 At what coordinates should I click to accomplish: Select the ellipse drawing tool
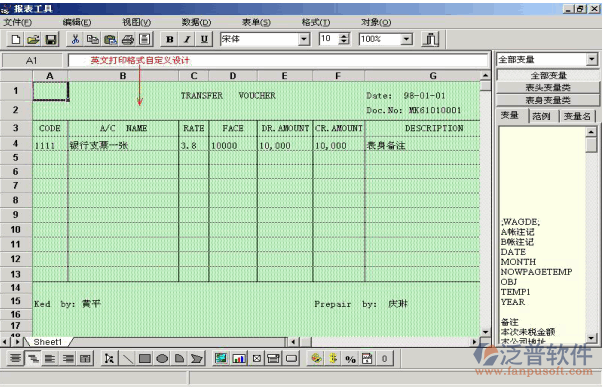(x=162, y=359)
